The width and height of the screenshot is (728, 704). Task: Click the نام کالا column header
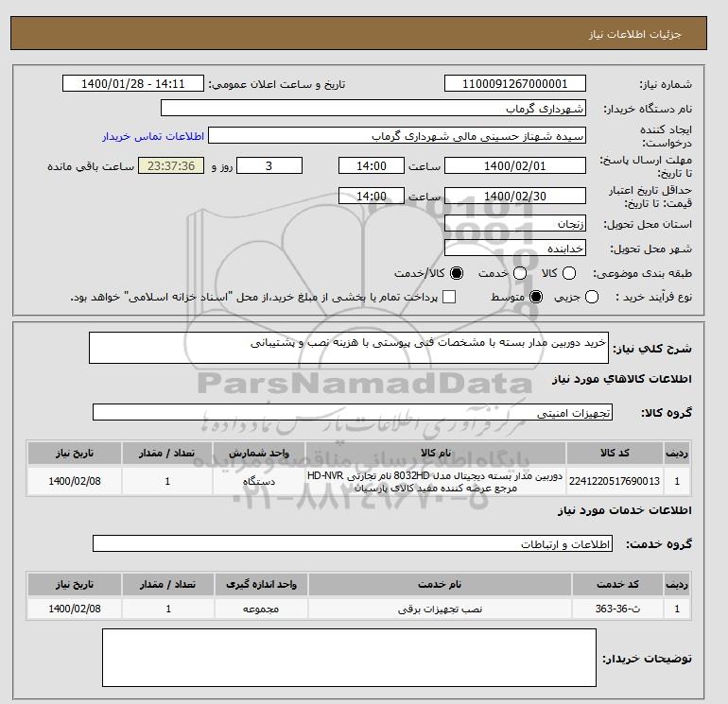(x=435, y=453)
